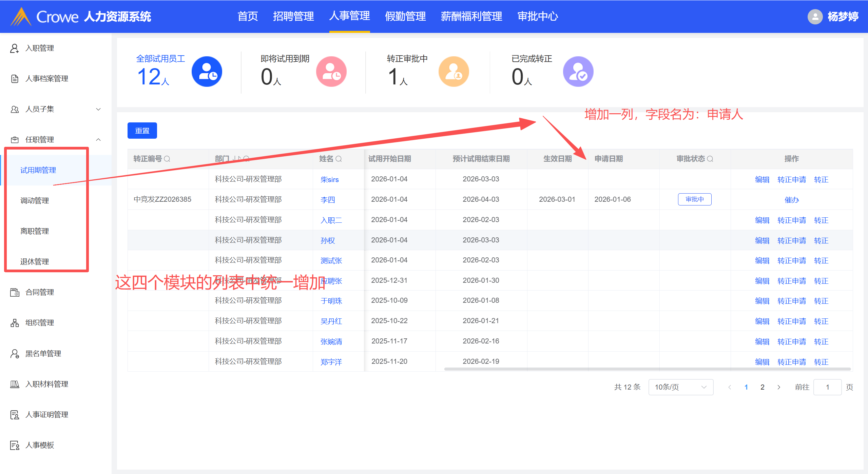This screenshot has width=868, height=474.
Task: Click the next page arrow
Action: (x=779, y=387)
